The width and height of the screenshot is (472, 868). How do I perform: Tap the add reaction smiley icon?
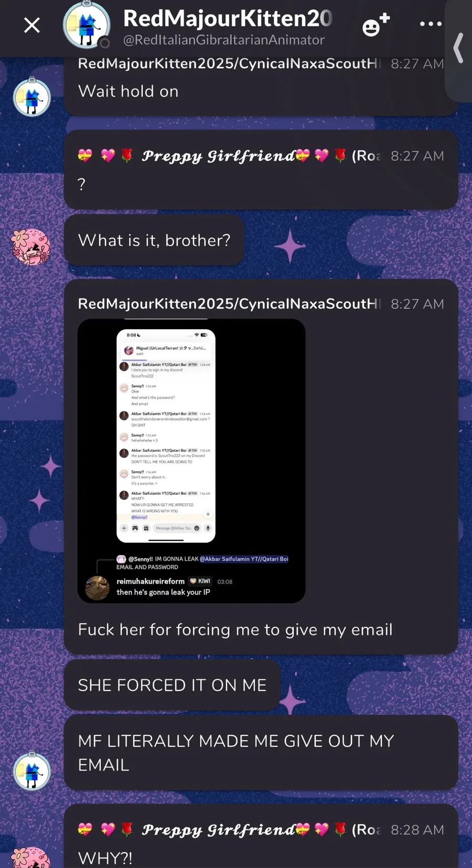coord(376,25)
